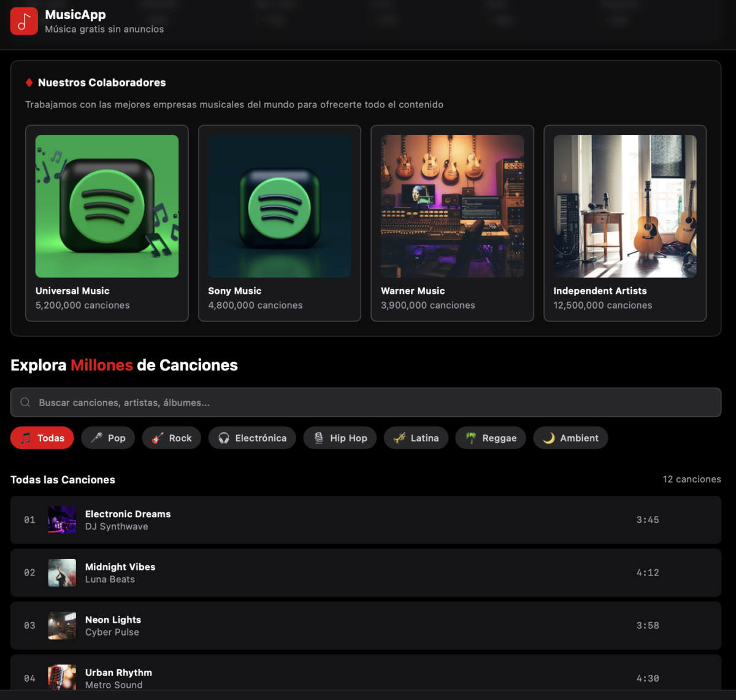Image resolution: width=736 pixels, height=700 pixels.
Task: Click the headphones icon in Electrónica filter
Action: click(x=224, y=438)
